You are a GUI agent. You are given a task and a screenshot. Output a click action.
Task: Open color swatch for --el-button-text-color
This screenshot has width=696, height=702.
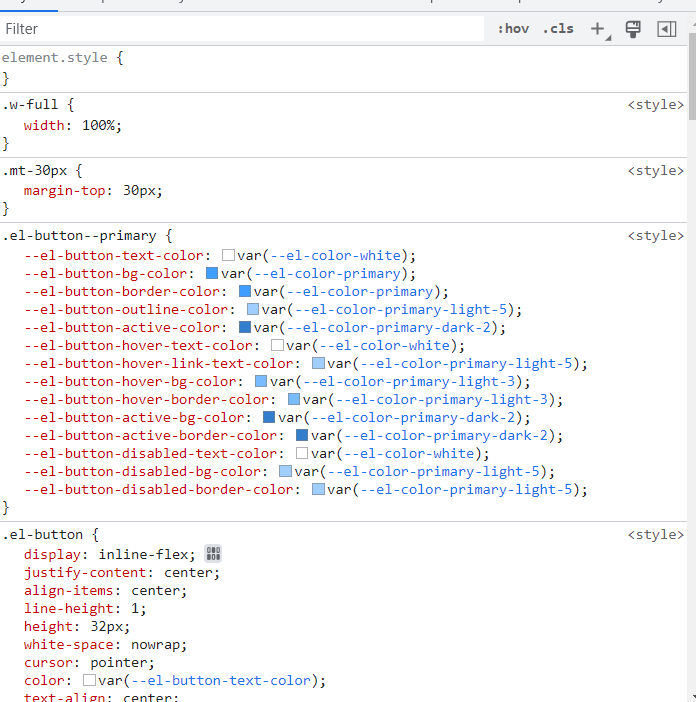click(x=228, y=255)
